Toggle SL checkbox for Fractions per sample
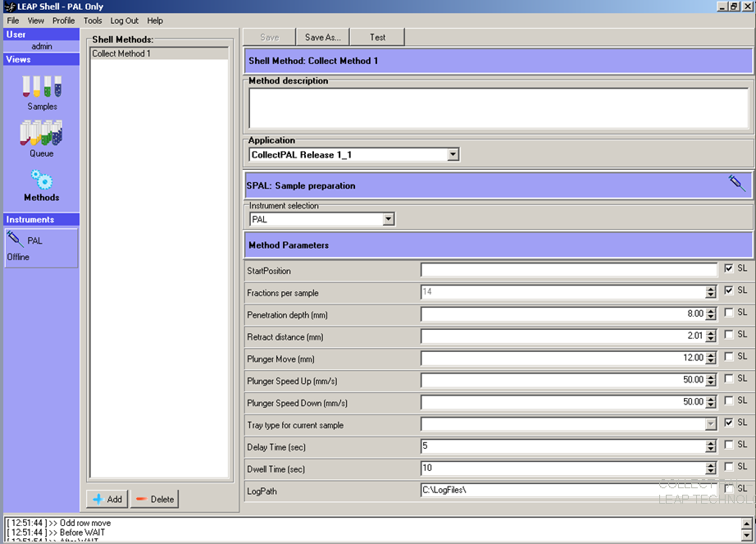 tap(729, 290)
